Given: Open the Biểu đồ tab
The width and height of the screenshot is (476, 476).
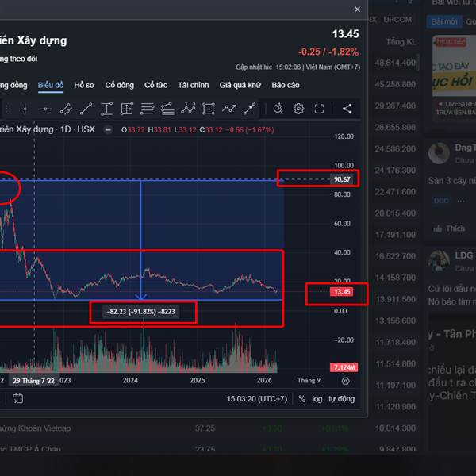Looking at the screenshot, I should click(x=51, y=85).
